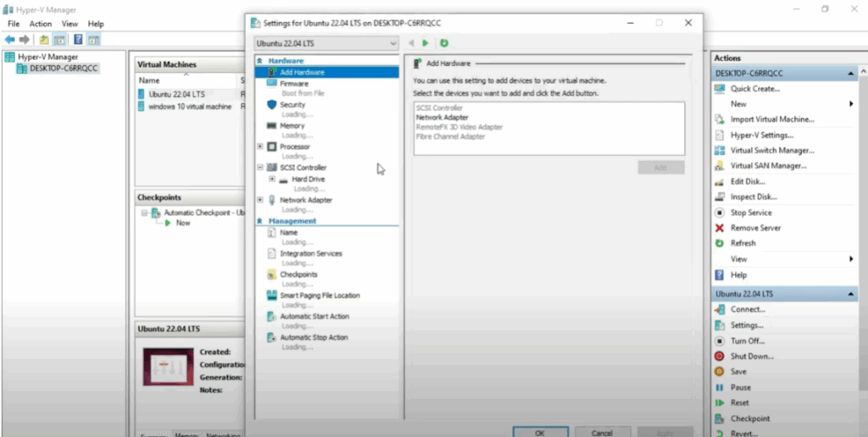This screenshot has height=437, width=868.
Task: Click the Pause icon in Actions pane
Action: tap(720, 388)
